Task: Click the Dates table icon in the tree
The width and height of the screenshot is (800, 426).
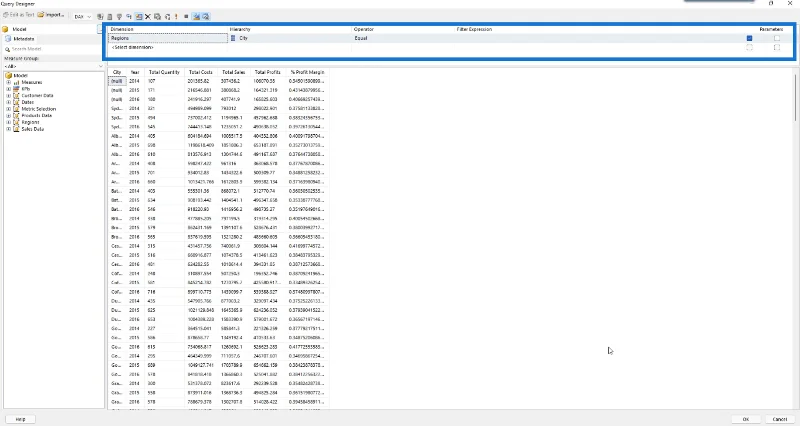Action: pos(16,102)
